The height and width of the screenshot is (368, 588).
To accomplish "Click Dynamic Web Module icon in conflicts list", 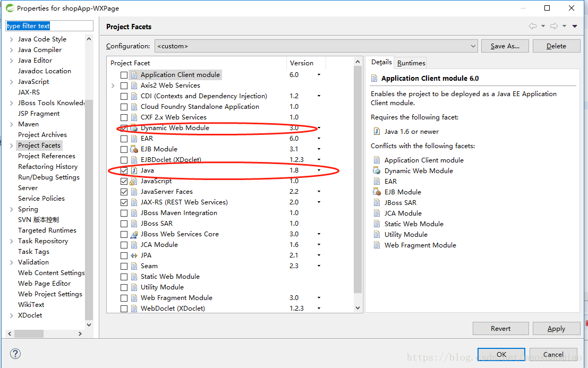I will (377, 171).
